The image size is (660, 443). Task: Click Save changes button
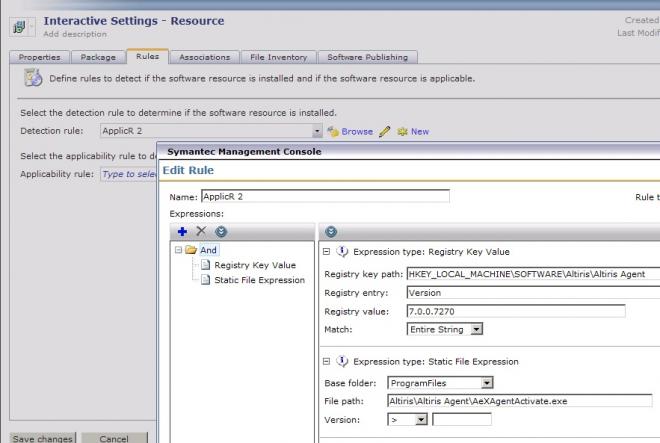[x=43, y=438]
